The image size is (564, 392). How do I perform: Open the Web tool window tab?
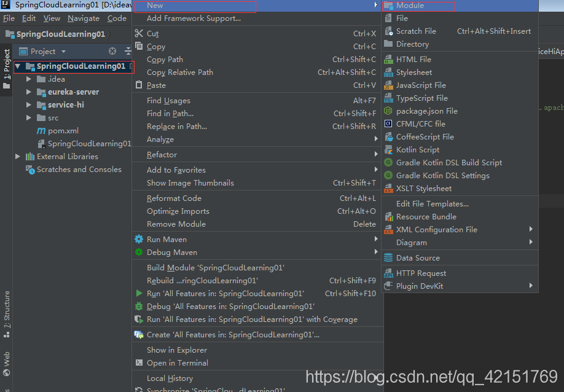[x=7, y=364]
